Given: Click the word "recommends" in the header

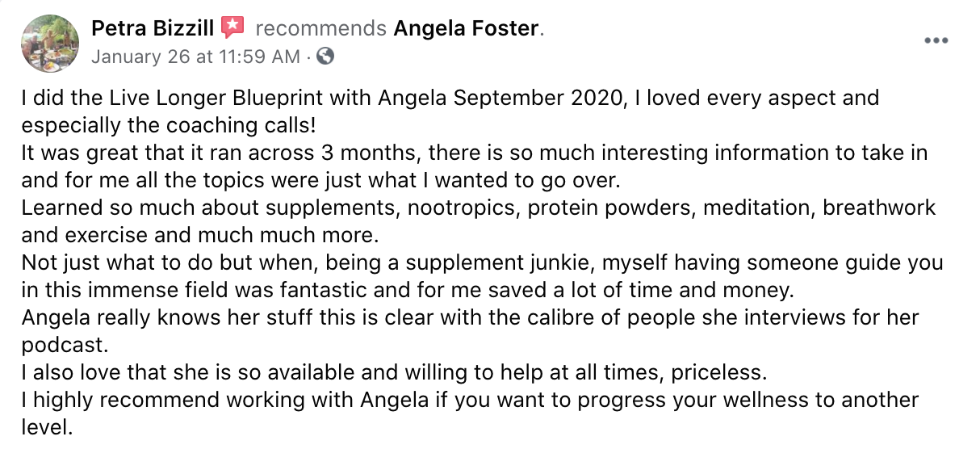Looking at the screenshot, I should [x=320, y=28].
